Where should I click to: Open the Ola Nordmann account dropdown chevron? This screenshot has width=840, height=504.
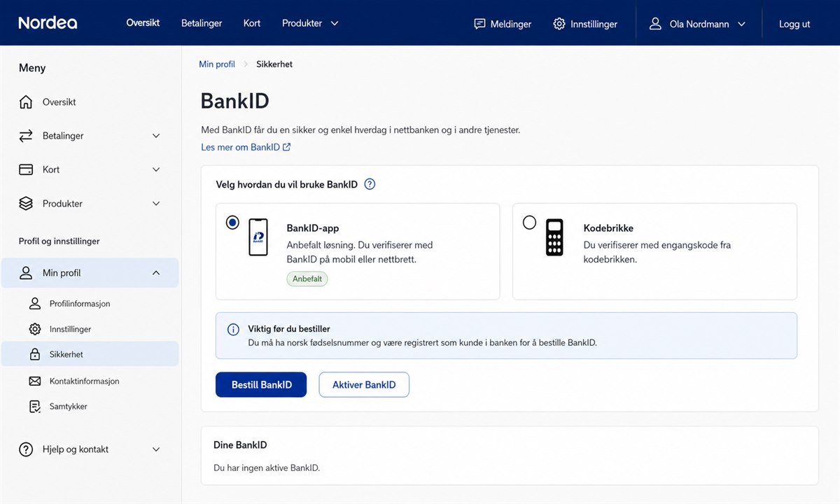[741, 24]
